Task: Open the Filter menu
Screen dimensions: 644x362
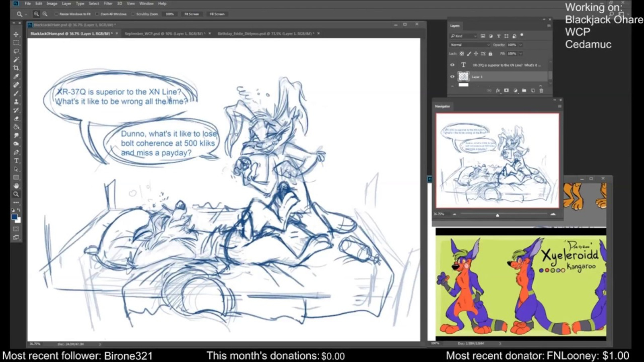Action: 108,4
